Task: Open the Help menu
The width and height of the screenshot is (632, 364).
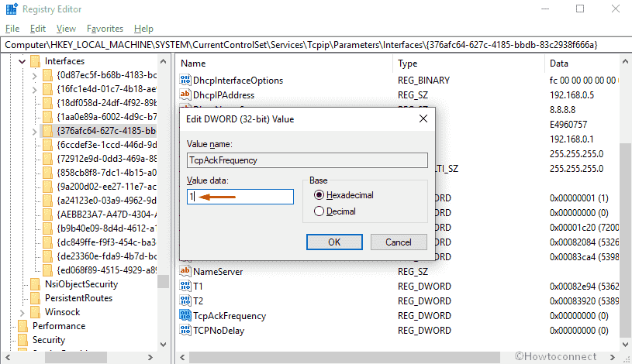Action: pos(143,29)
